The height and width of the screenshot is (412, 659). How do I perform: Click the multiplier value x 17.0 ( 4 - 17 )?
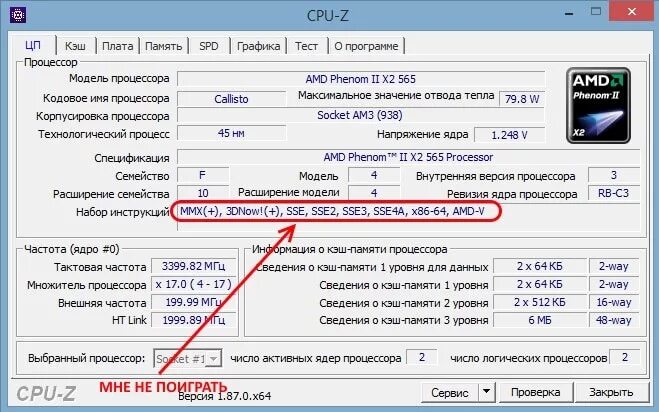pos(193,284)
